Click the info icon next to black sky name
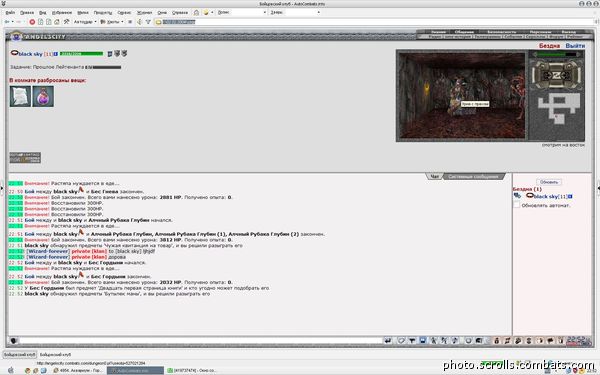 [56, 54]
